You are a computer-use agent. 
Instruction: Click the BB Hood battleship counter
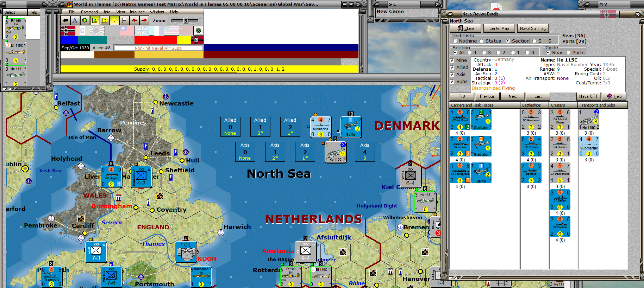pos(531,173)
